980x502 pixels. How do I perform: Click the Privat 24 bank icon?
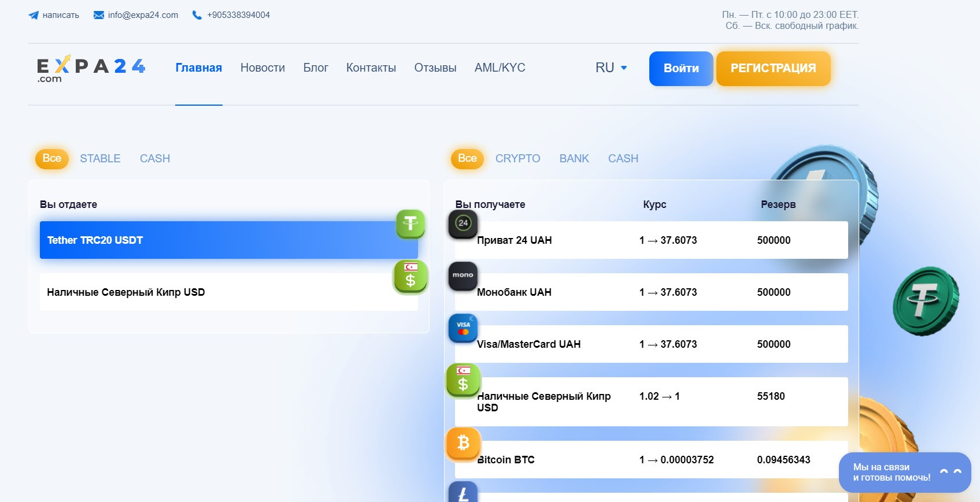click(x=463, y=224)
